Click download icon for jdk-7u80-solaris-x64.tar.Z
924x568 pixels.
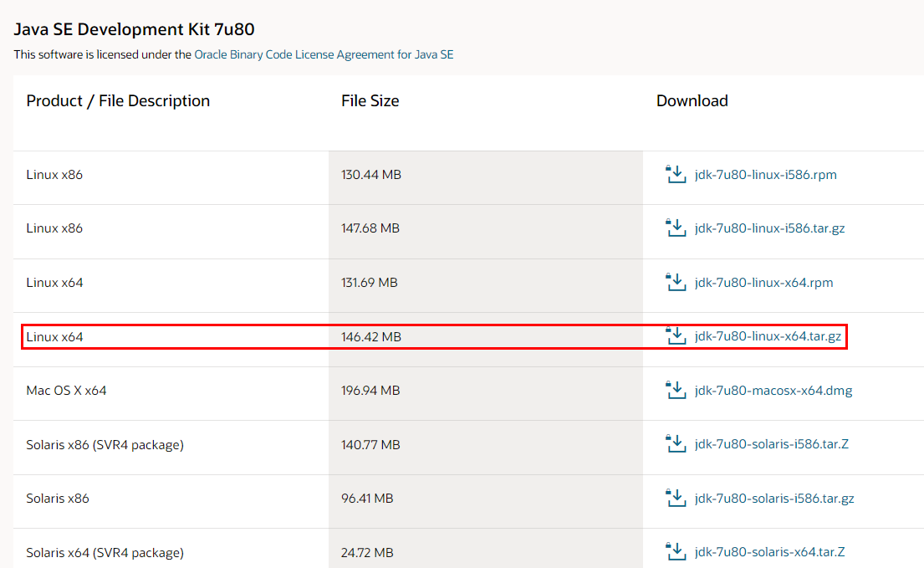pos(676,552)
